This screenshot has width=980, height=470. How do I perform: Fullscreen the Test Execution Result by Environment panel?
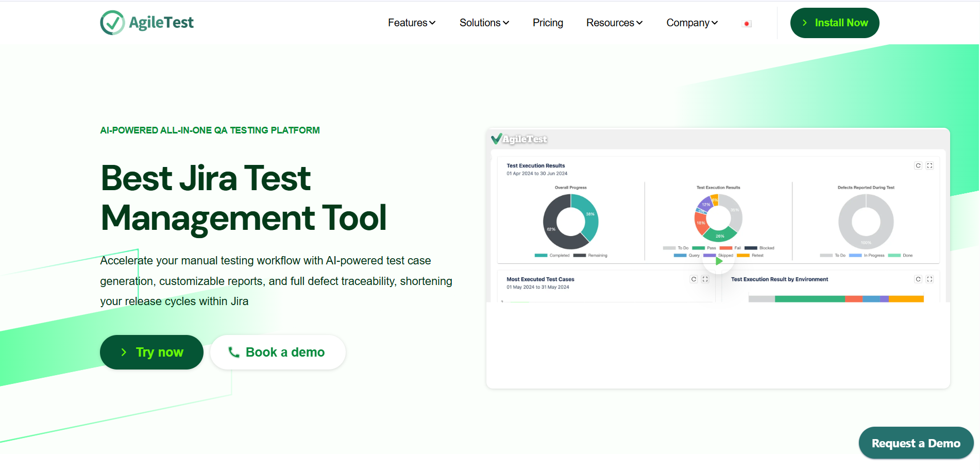[930, 279]
